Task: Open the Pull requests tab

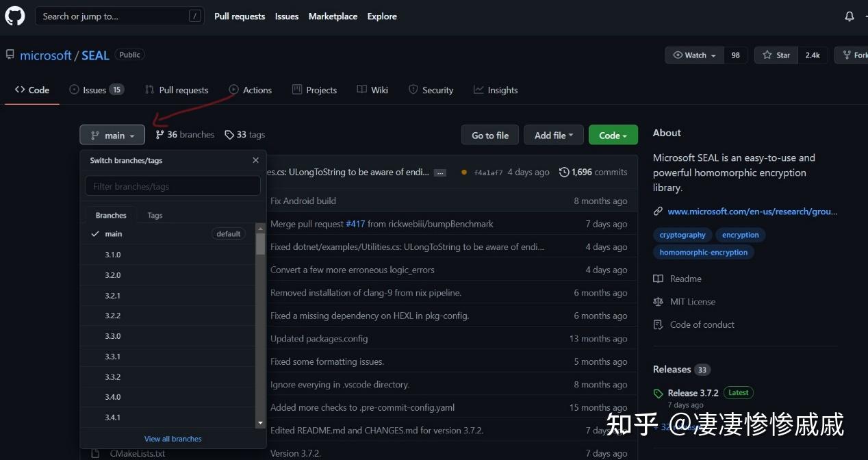Action: click(177, 90)
